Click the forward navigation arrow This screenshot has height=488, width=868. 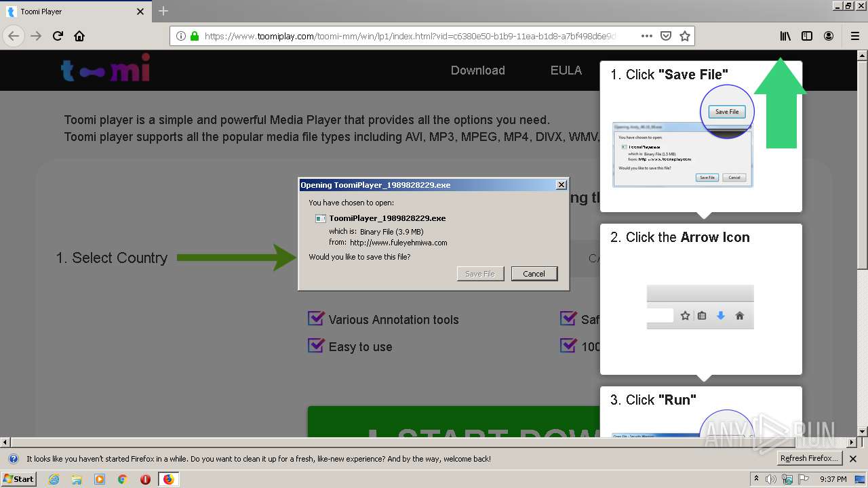(36, 36)
